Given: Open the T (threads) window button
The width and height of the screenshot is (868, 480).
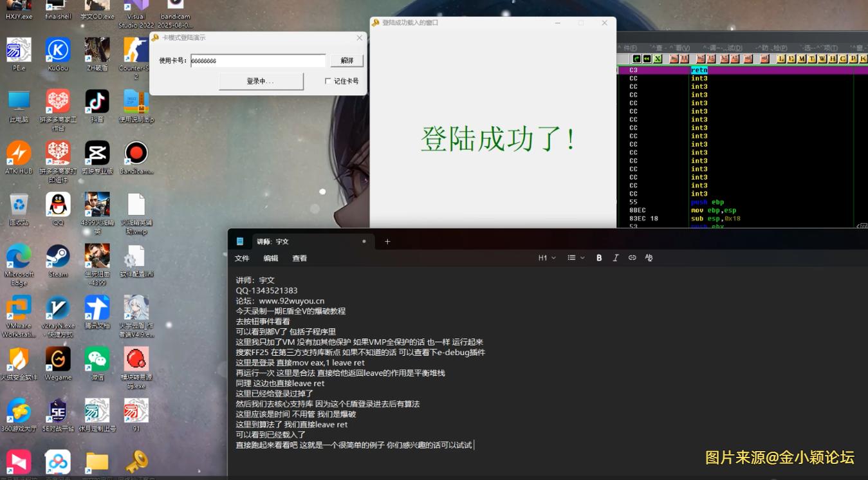Looking at the screenshot, I should [x=812, y=59].
